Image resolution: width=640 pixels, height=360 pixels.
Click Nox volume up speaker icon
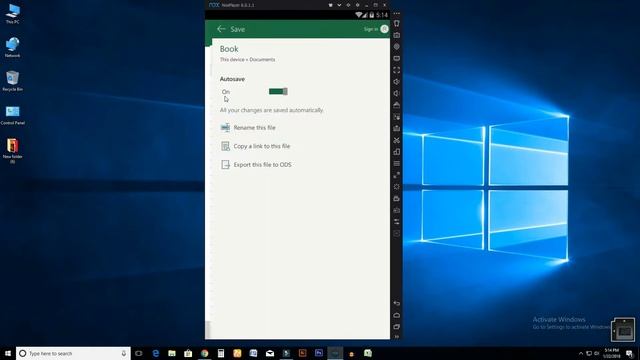click(397, 82)
